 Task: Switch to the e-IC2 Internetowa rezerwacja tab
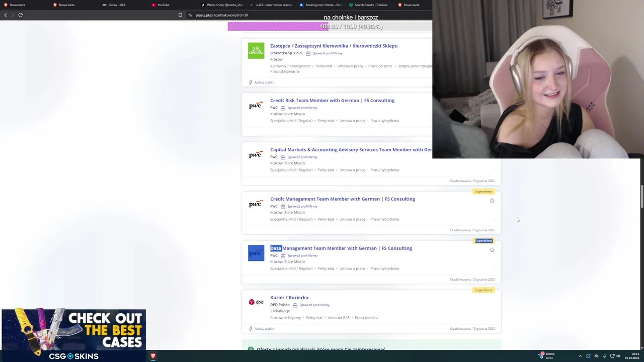pos(271,5)
